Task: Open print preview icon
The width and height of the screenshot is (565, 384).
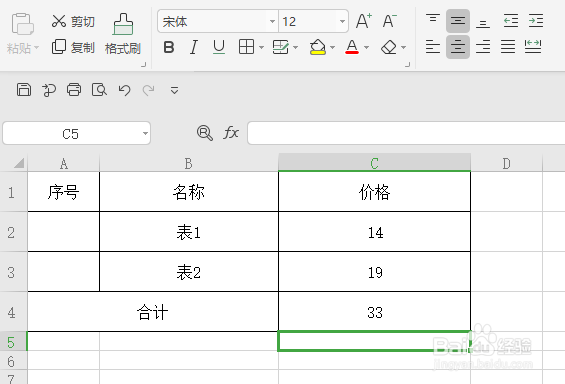Action: [x=99, y=90]
